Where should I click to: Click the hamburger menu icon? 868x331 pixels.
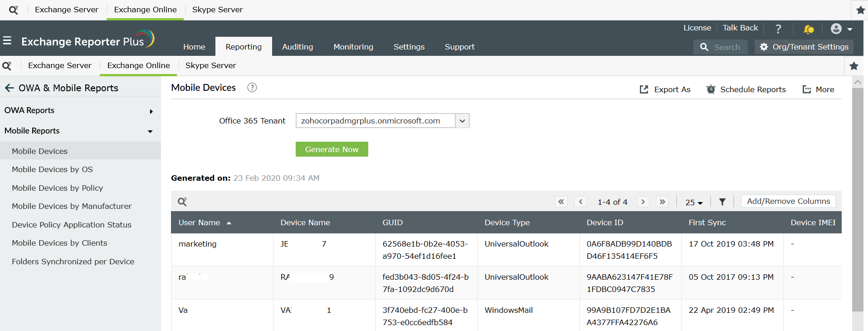point(7,41)
